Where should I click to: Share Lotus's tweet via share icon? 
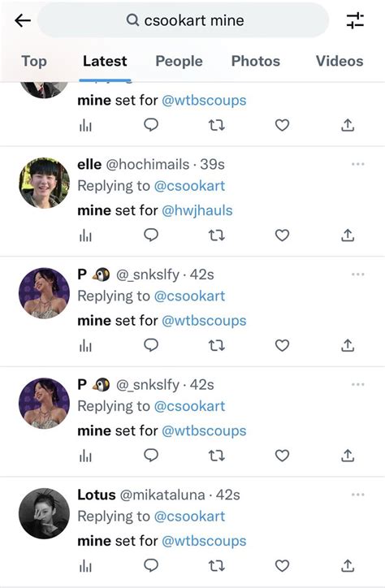[x=348, y=565]
